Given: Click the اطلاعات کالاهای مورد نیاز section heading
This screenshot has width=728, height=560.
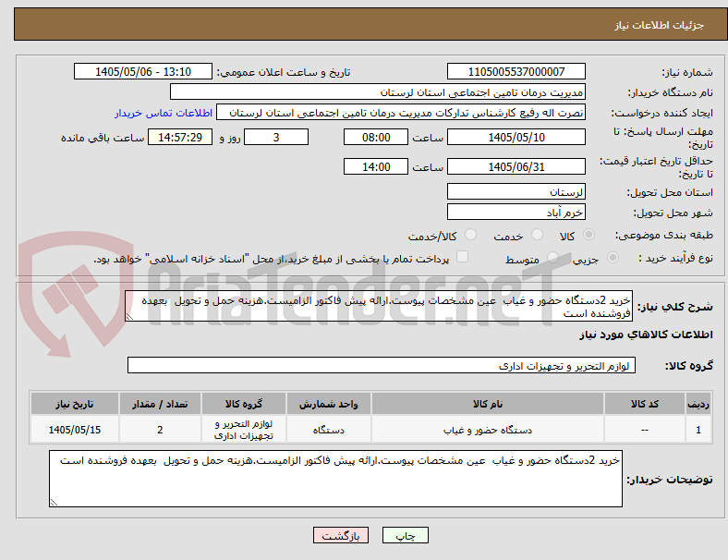Looking at the screenshot, I should click(x=647, y=335).
